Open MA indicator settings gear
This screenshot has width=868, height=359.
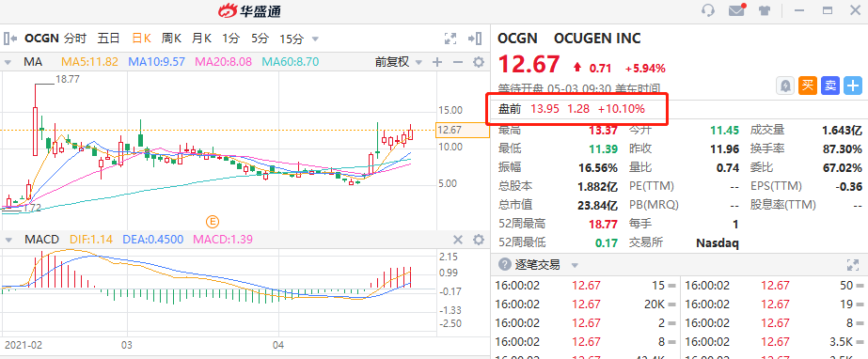(x=479, y=62)
